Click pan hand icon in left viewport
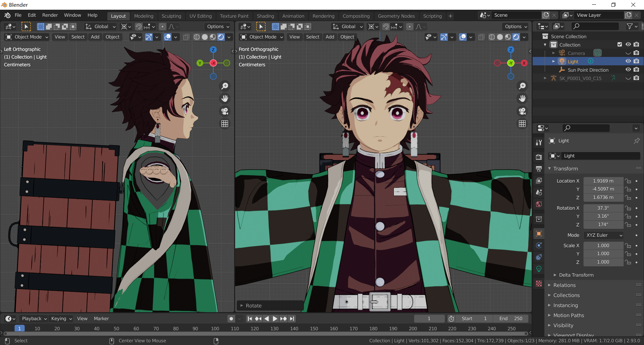Viewport: 644px width, 345px height. [225, 98]
